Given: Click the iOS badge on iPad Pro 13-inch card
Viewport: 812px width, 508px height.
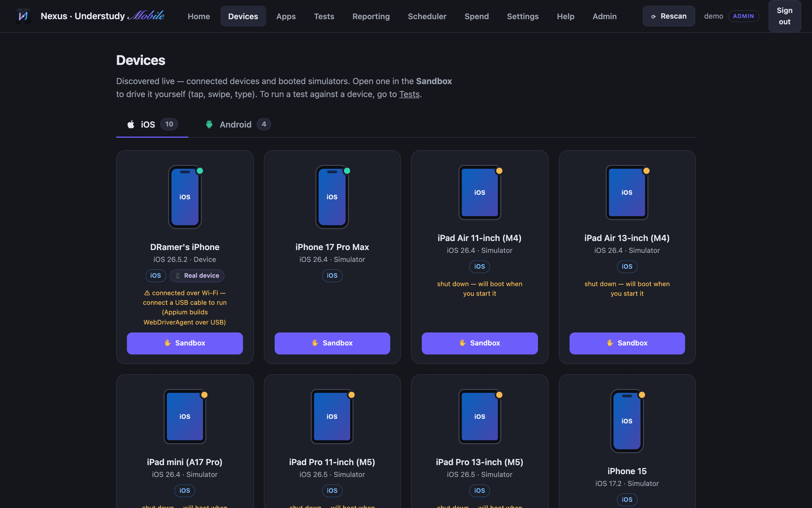Looking at the screenshot, I should (479, 491).
